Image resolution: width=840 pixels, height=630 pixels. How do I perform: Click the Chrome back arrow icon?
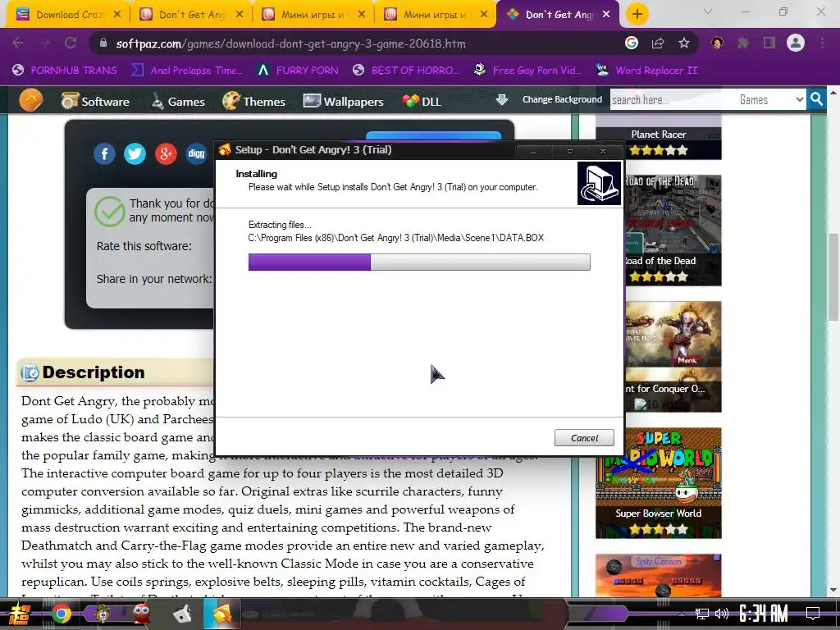tap(18, 43)
